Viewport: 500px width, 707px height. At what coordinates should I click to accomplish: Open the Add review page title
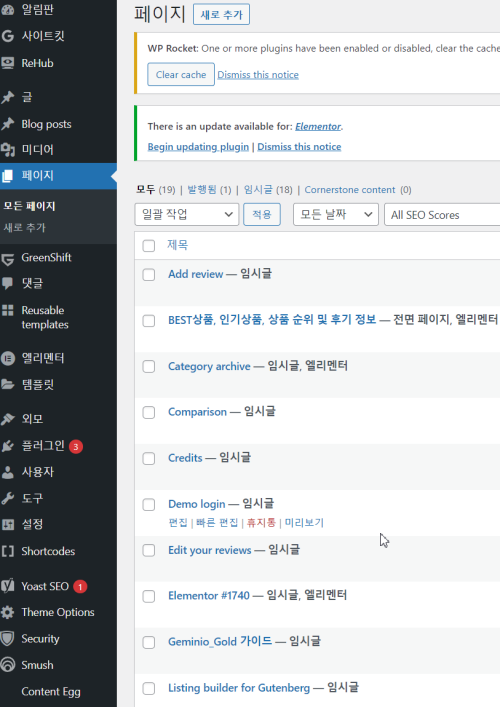(195, 274)
